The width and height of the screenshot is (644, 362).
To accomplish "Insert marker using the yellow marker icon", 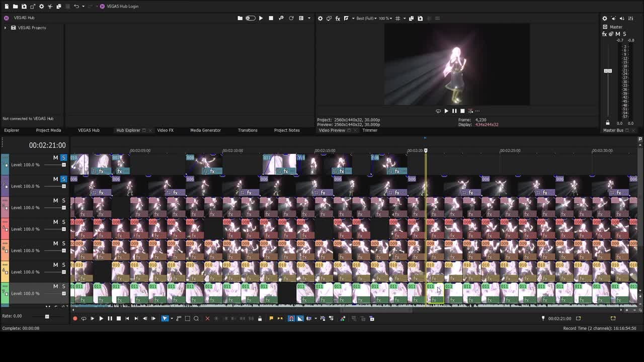I will (x=271, y=318).
